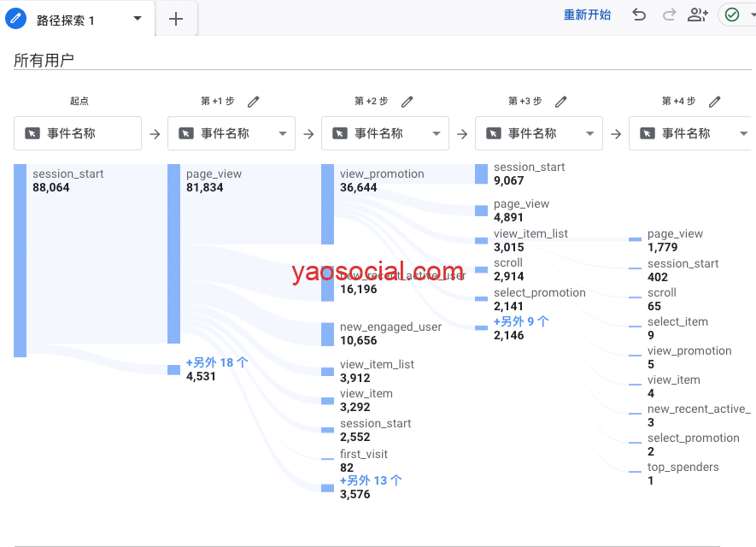Click the starting point 事件名称 box
The image size is (756, 547).
point(78,133)
